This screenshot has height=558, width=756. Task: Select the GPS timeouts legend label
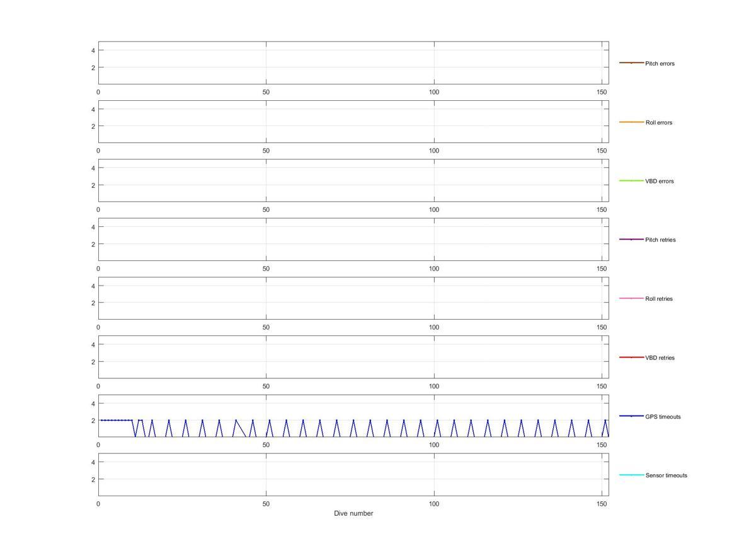[x=663, y=417]
